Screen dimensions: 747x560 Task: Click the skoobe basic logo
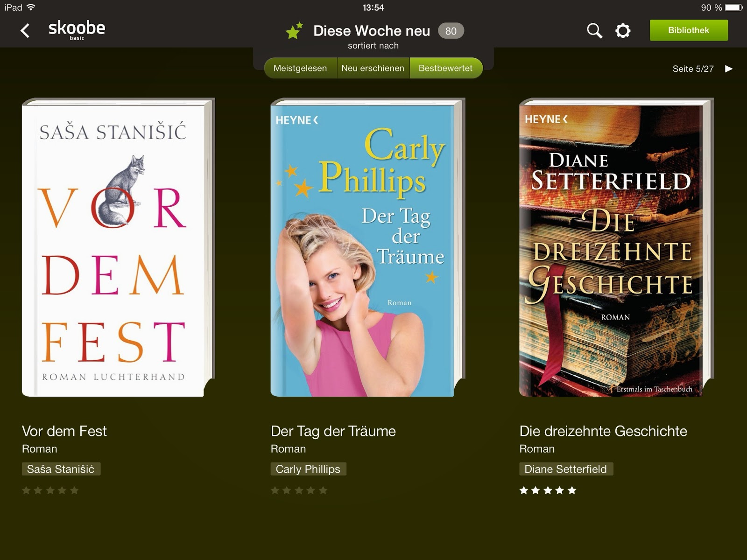click(x=77, y=30)
